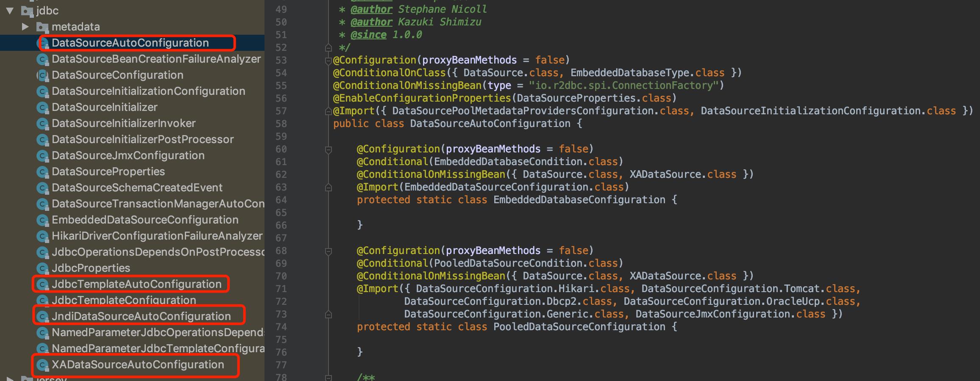Click line number 64 in the gutter
This screenshot has height=381, width=980.
[x=281, y=200]
